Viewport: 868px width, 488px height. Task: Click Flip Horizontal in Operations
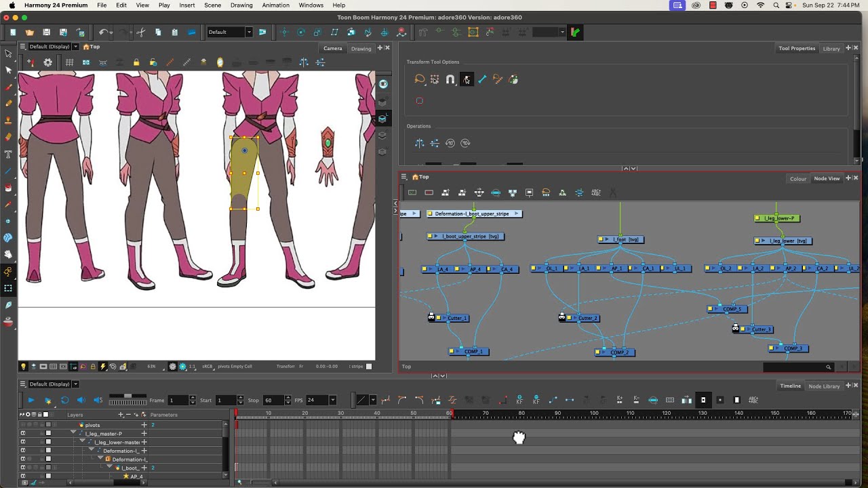point(419,143)
